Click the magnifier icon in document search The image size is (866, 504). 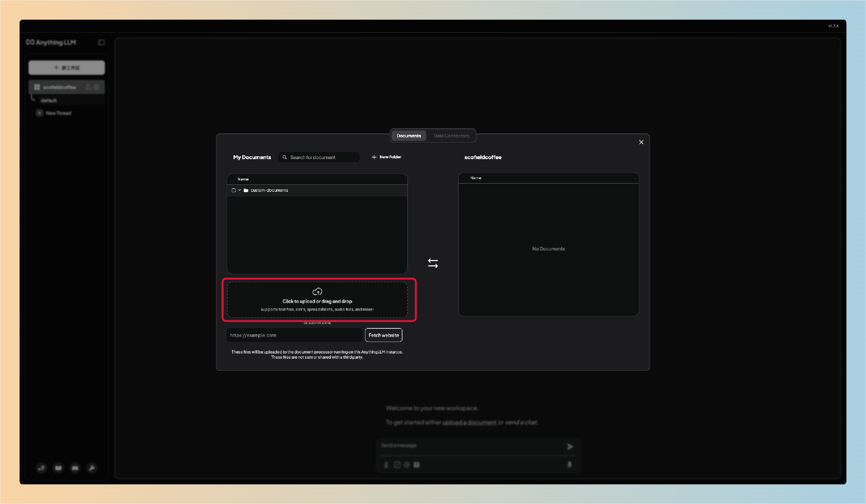click(x=285, y=157)
